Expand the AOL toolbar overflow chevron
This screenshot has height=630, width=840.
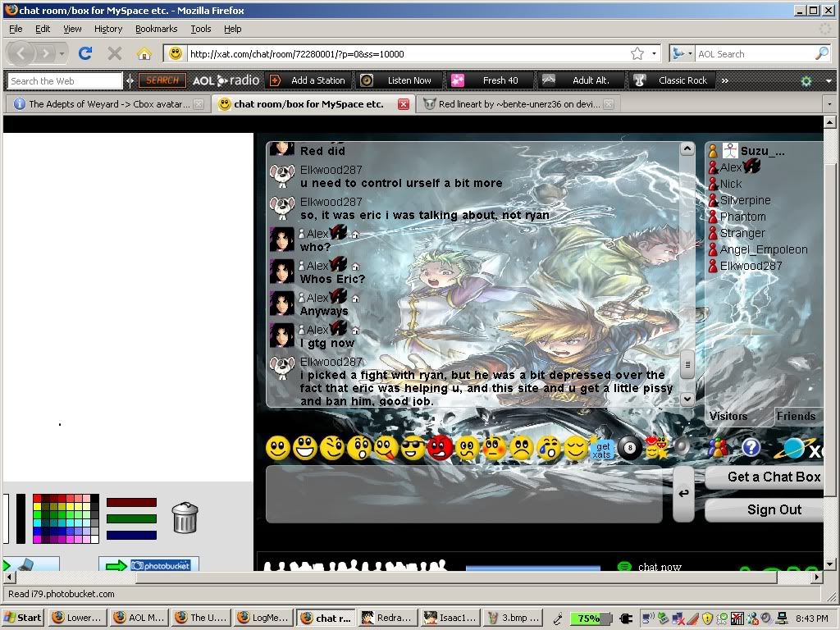coord(724,80)
